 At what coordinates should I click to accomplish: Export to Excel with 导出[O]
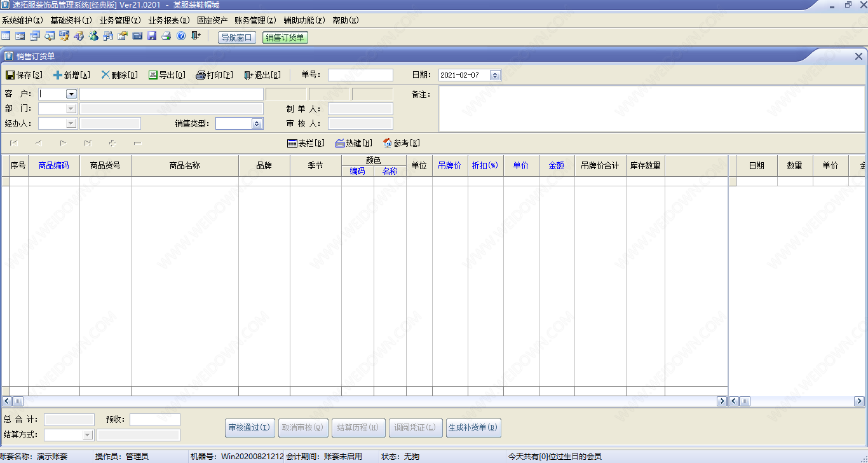(x=167, y=75)
